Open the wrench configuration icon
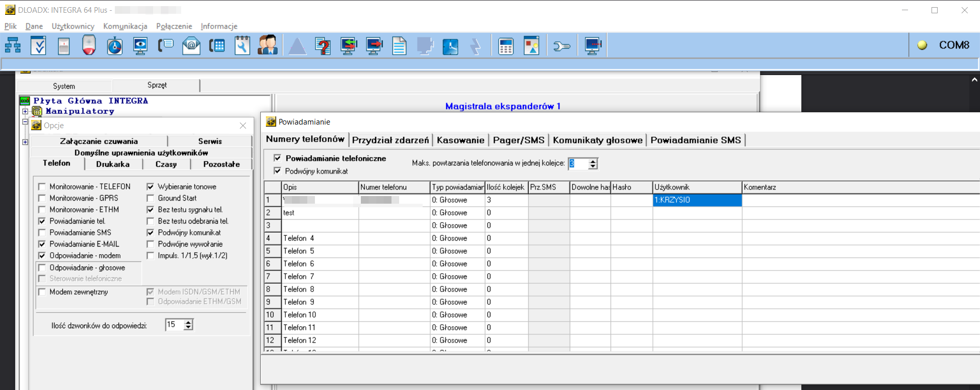 tap(561, 46)
